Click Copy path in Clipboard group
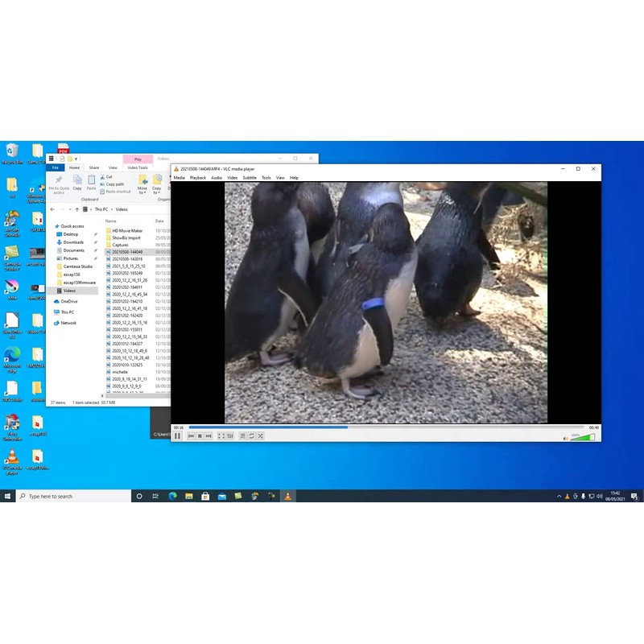 click(x=117, y=184)
